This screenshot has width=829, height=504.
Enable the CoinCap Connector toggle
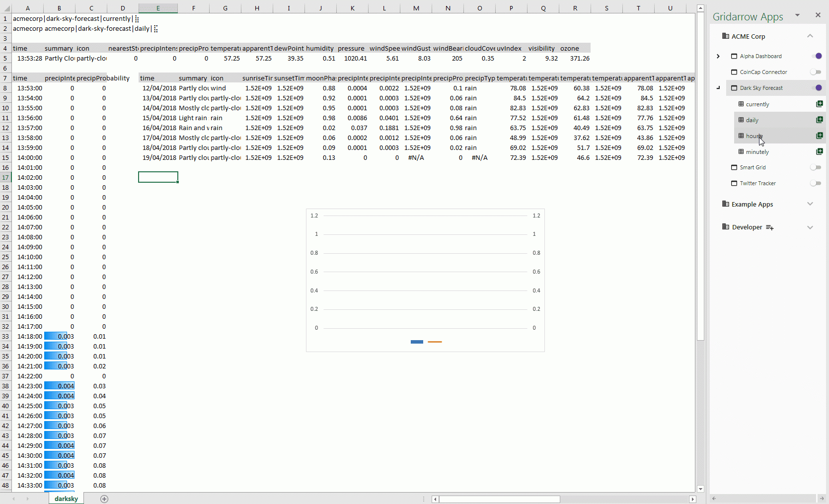(816, 72)
